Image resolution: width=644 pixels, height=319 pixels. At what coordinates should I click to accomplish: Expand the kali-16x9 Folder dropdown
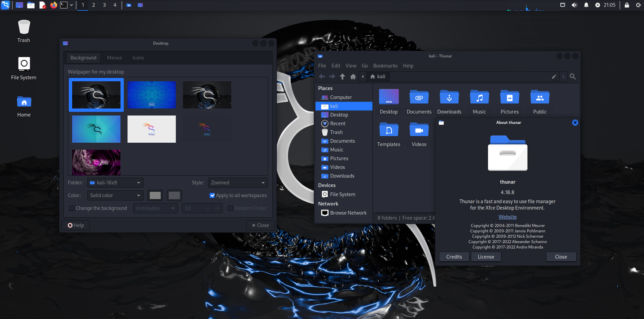click(115, 183)
